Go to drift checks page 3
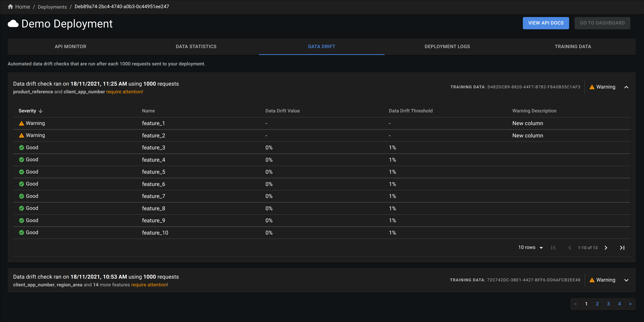This screenshot has height=322, width=644. tap(608, 304)
